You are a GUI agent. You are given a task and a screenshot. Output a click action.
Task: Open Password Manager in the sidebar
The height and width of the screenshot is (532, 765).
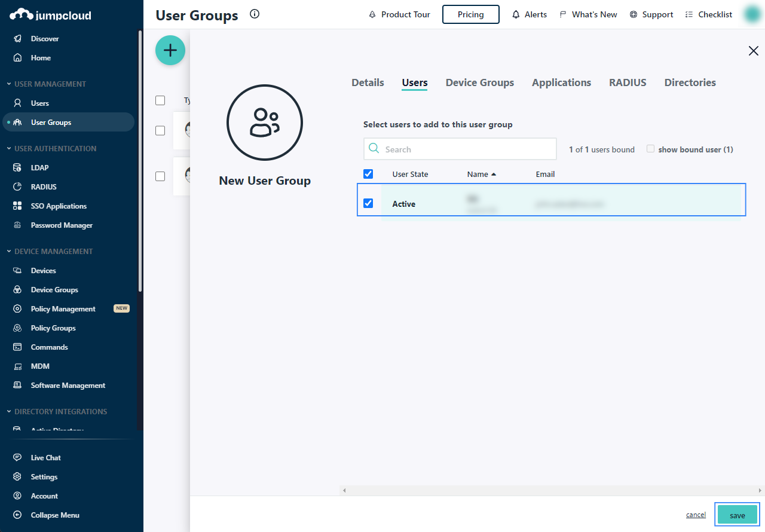(x=62, y=225)
